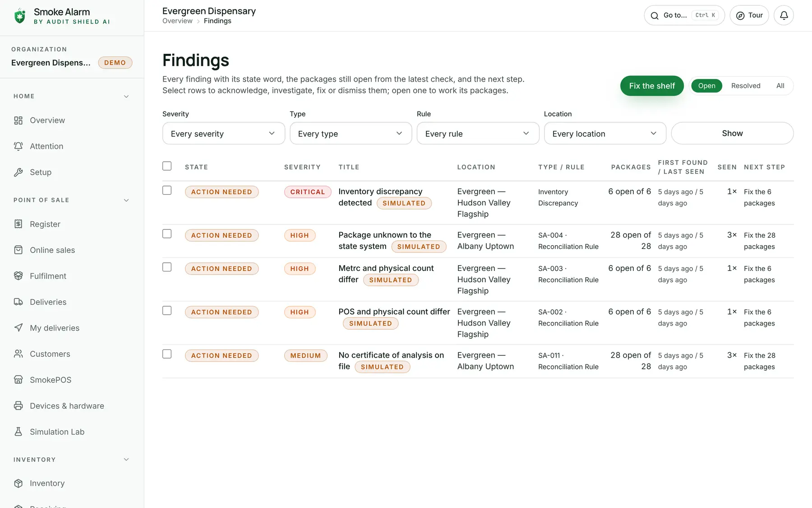Open the Simulation Lab page
Screen dimensions: 812x508
[57, 432]
